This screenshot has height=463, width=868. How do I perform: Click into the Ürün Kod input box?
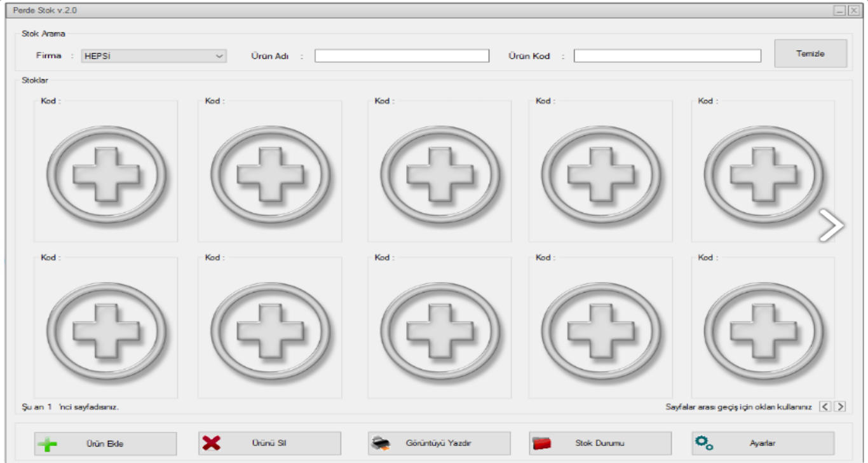point(667,56)
